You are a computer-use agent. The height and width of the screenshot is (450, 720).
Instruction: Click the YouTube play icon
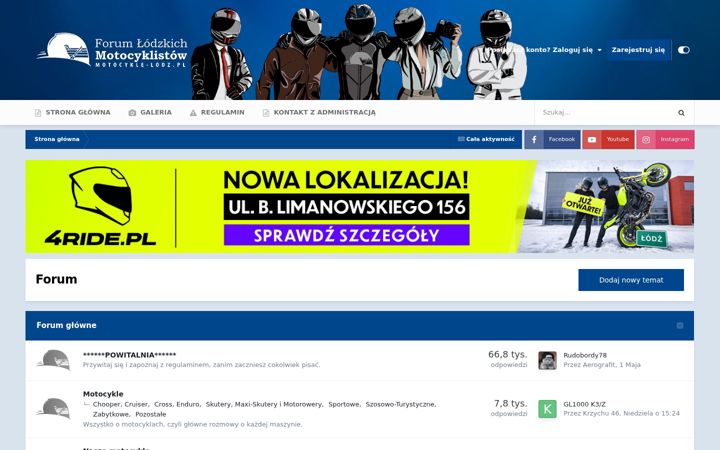click(592, 140)
